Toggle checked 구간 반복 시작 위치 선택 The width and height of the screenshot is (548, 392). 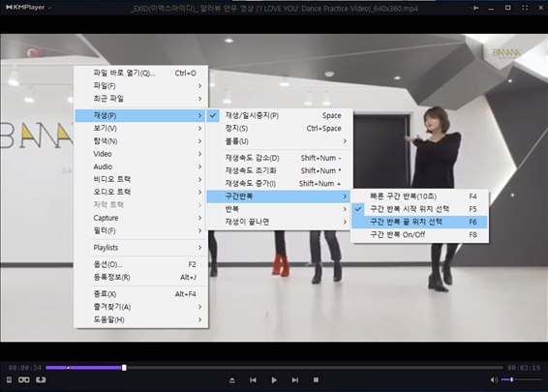pos(419,209)
